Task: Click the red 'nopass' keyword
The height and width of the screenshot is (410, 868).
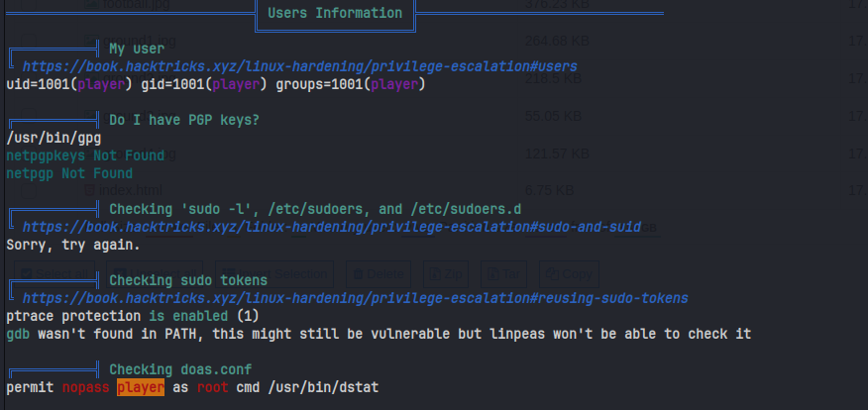Action: (85, 387)
